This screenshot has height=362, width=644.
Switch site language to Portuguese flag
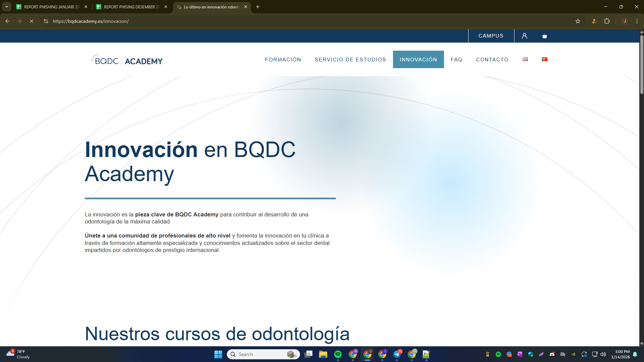coord(545,59)
